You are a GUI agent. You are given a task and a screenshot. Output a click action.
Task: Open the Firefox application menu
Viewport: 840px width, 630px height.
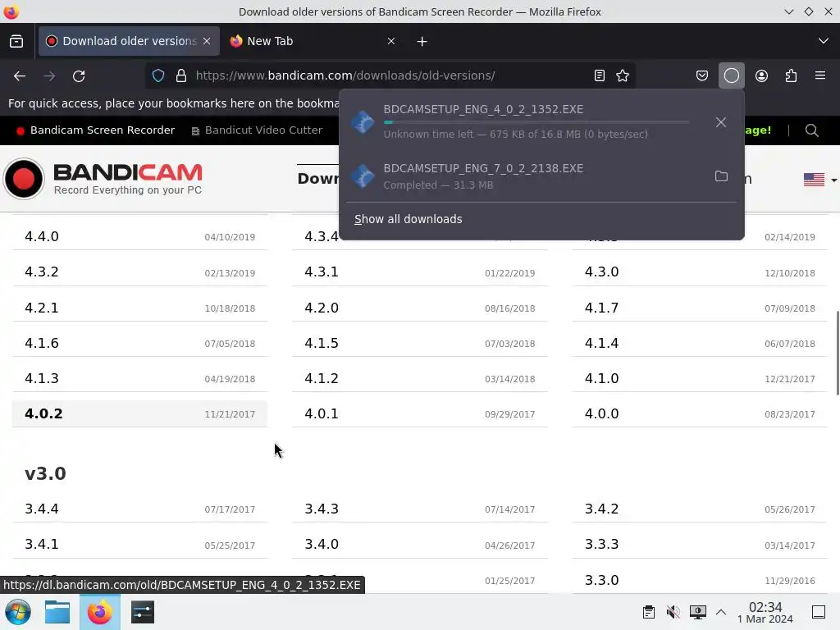click(x=820, y=75)
